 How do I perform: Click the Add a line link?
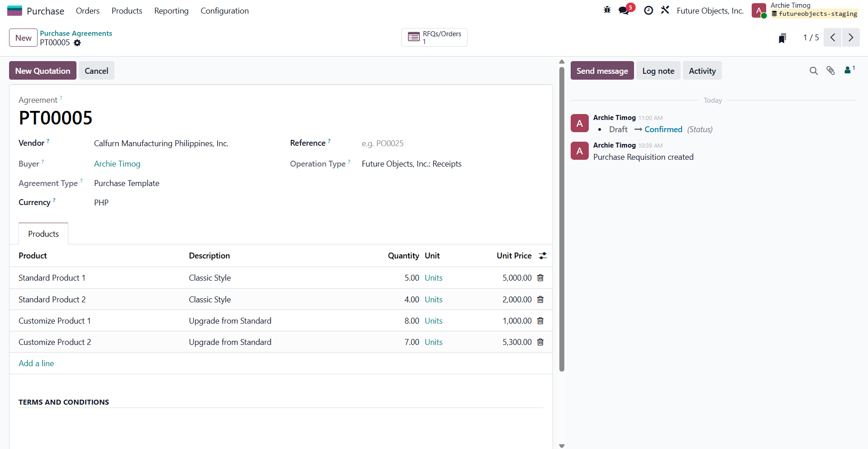click(x=36, y=363)
